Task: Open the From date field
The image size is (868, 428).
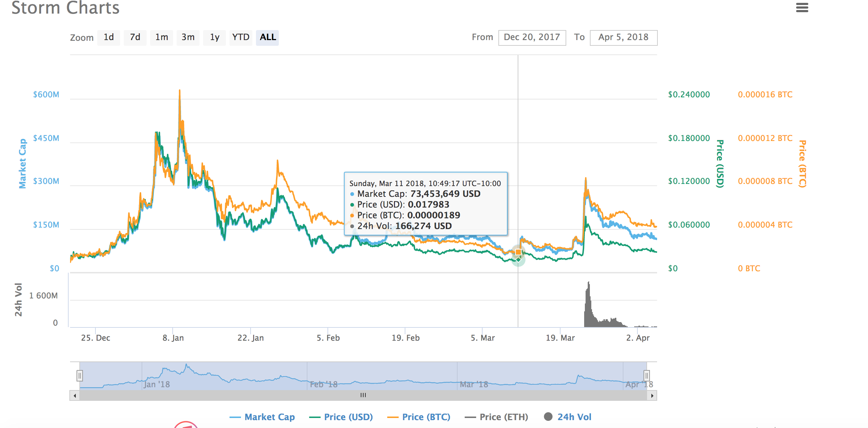Action: point(532,37)
